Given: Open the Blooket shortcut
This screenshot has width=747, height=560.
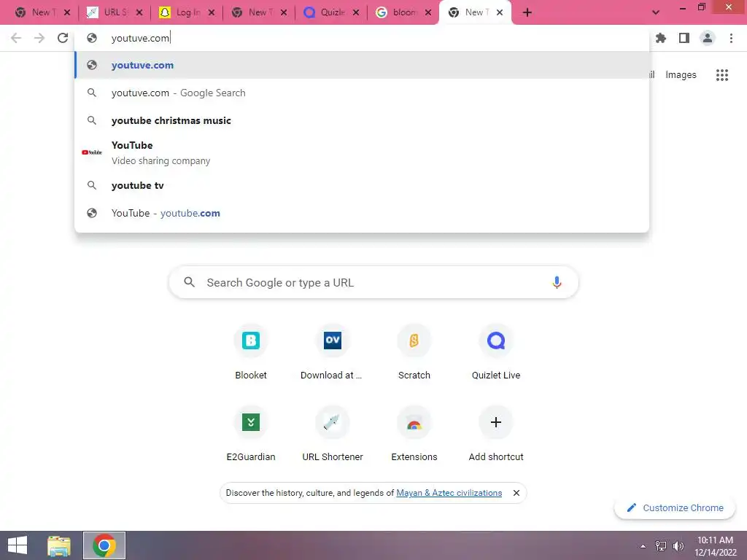Looking at the screenshot, I should tap(251, 352).
